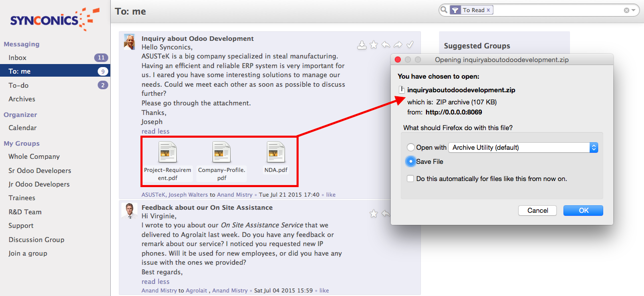Forward the Inquiry about Odoo Development message

(398, 45)
